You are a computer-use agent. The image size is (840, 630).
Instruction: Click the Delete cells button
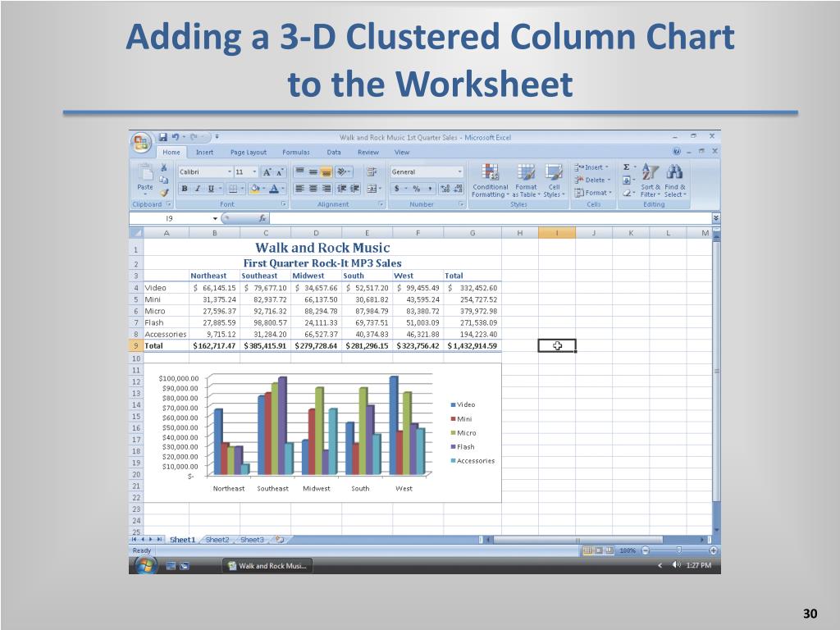(592, 180)
